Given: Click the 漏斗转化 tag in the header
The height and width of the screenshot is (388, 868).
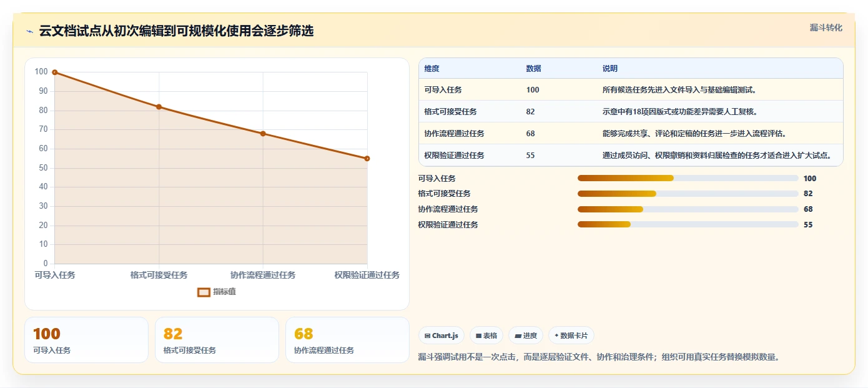Looking at the screenshot, I should (x=826, y=27).
